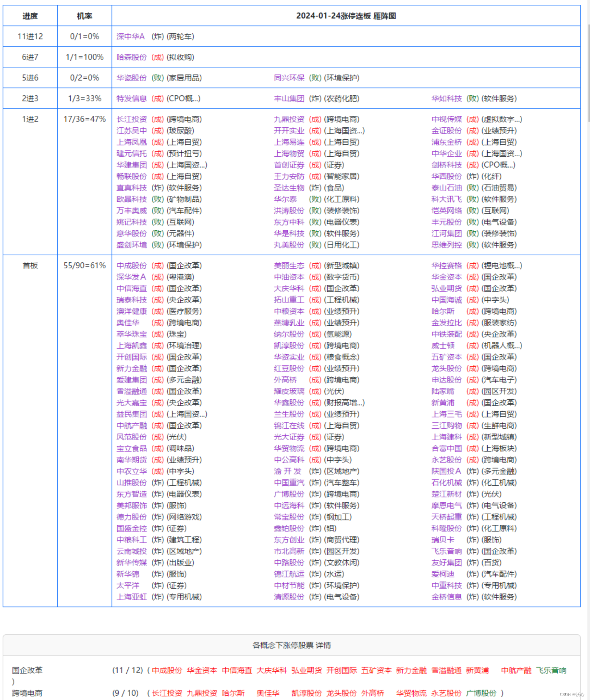Click the 耀皮玻璃 stock link

tap(289, 391)
